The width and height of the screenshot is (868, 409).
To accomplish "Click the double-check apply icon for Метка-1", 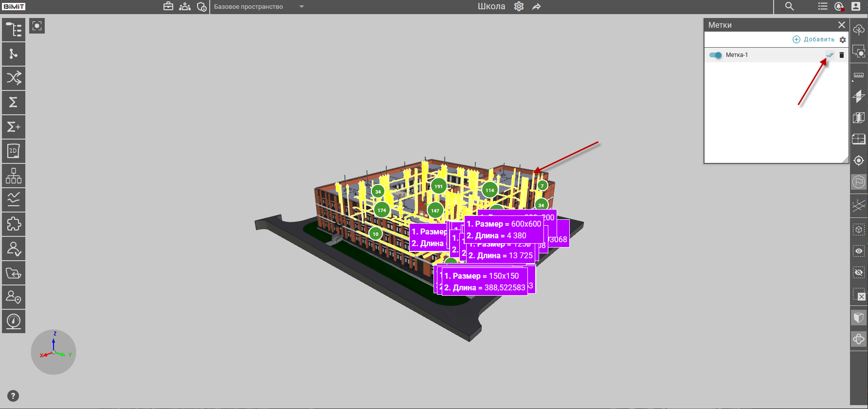I will 830,55.
